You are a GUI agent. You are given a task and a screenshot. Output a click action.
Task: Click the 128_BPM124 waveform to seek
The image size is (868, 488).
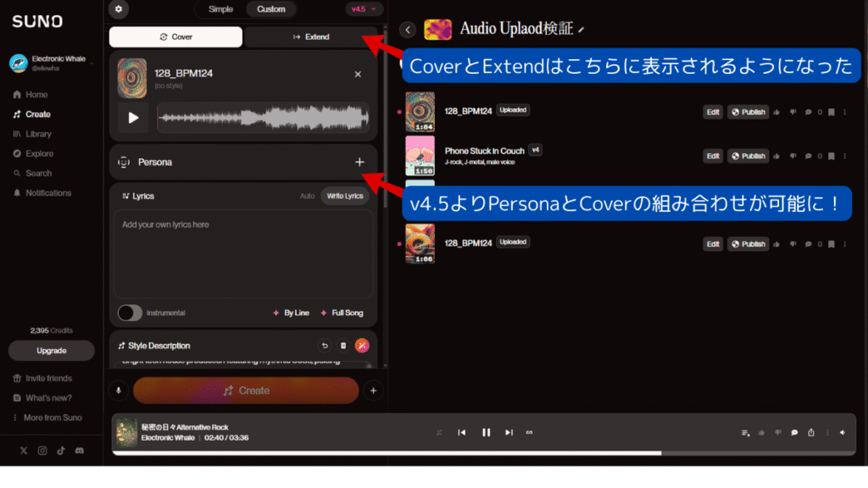click(263, 118)
